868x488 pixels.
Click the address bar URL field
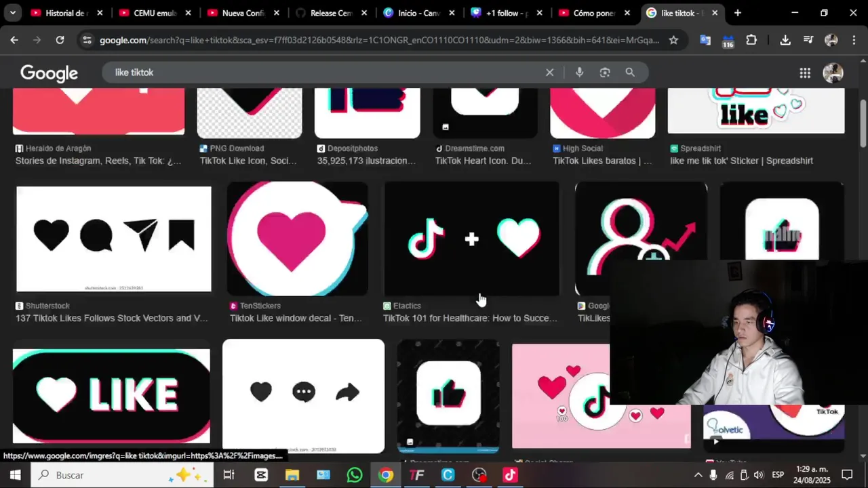tap(379, 40)
